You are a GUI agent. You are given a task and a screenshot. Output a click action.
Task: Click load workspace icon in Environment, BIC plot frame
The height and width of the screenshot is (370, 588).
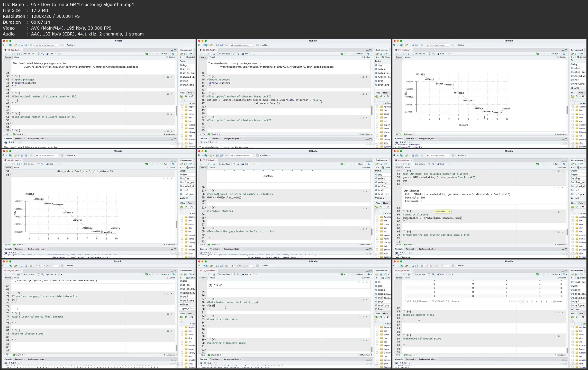point(572,54)
